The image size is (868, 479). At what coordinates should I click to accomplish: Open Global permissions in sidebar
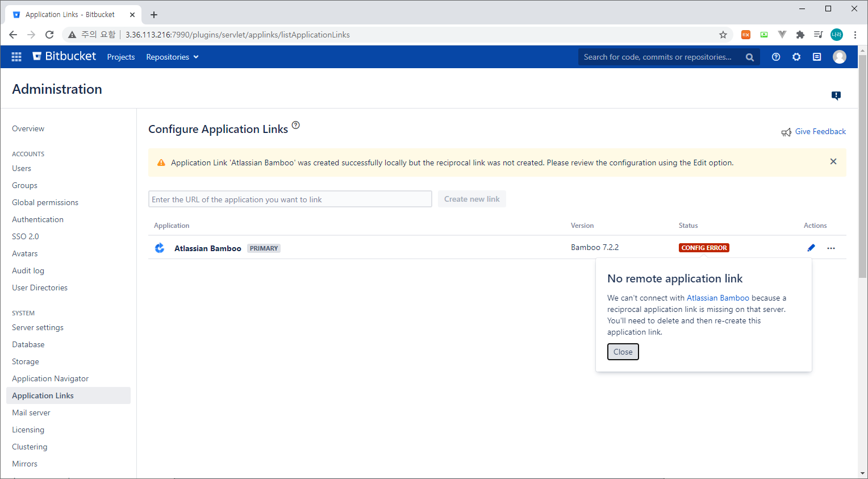click(x=45, y=202)
